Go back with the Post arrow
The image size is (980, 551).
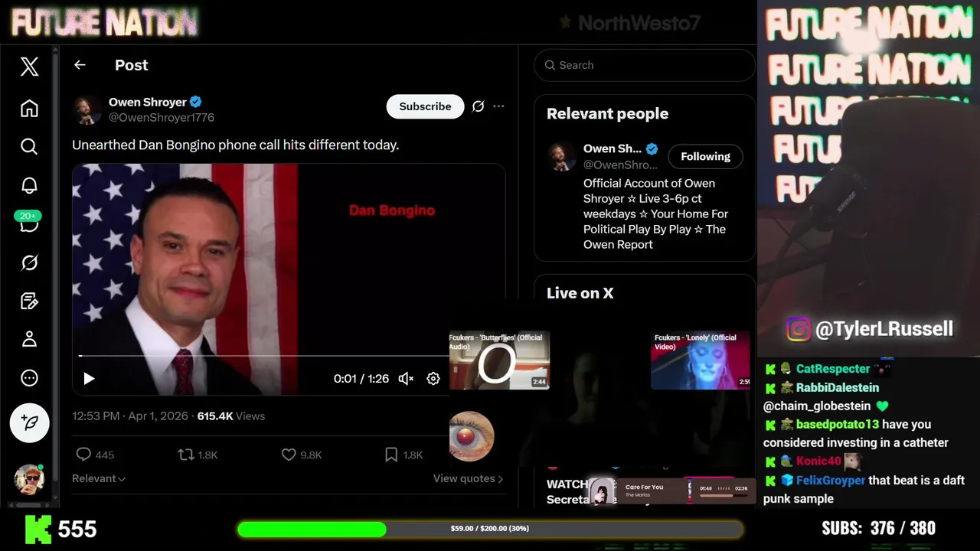(x=80, y=65)
